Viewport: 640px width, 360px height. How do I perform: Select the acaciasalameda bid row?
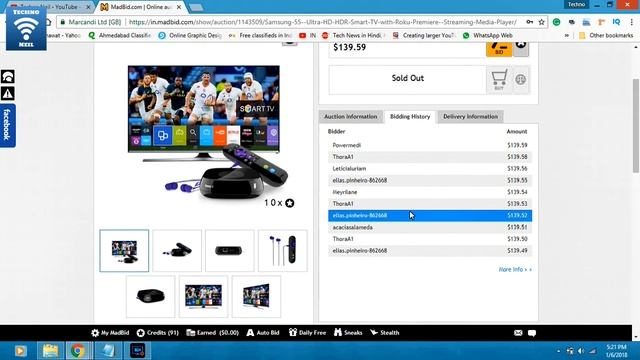430,227
